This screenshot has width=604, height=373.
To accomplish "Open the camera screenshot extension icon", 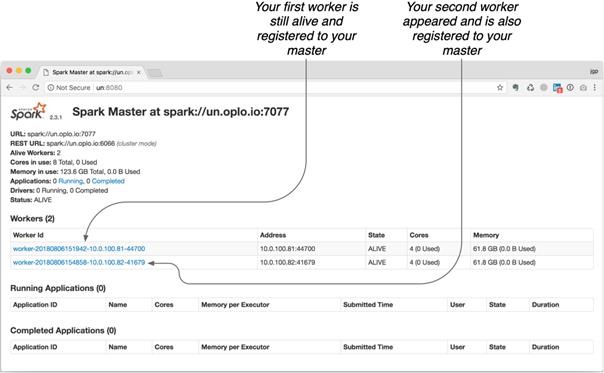I will pyautogui.click(x=583, y=88).
